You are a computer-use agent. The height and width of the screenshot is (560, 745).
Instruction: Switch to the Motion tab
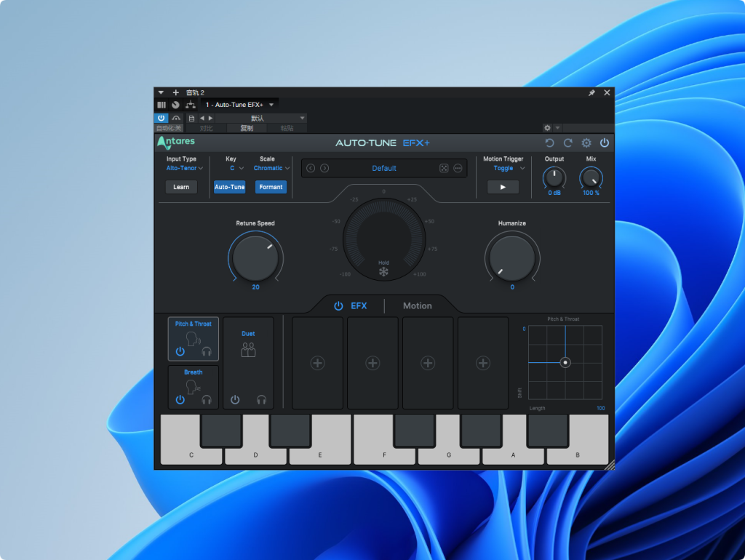pos(417,306)
